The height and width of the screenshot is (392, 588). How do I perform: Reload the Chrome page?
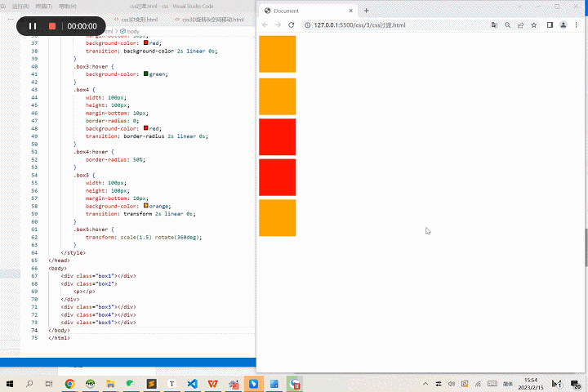pos(291,25)
